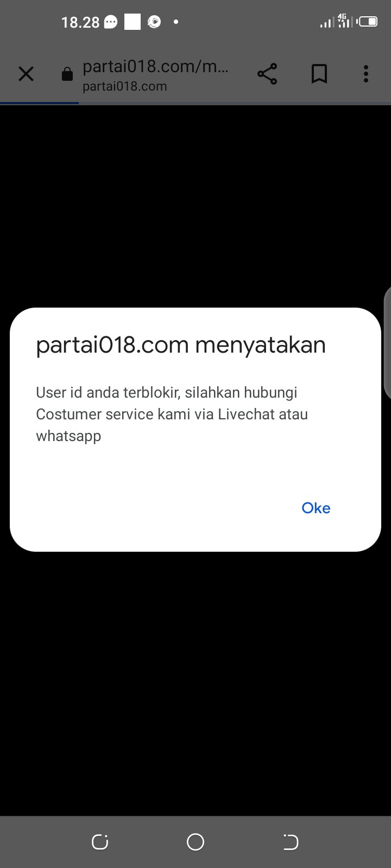Image resolution: width=391 pixels, height=868 pixels.
Task: Open the side edge panel handle
Action: pos(387,343)
